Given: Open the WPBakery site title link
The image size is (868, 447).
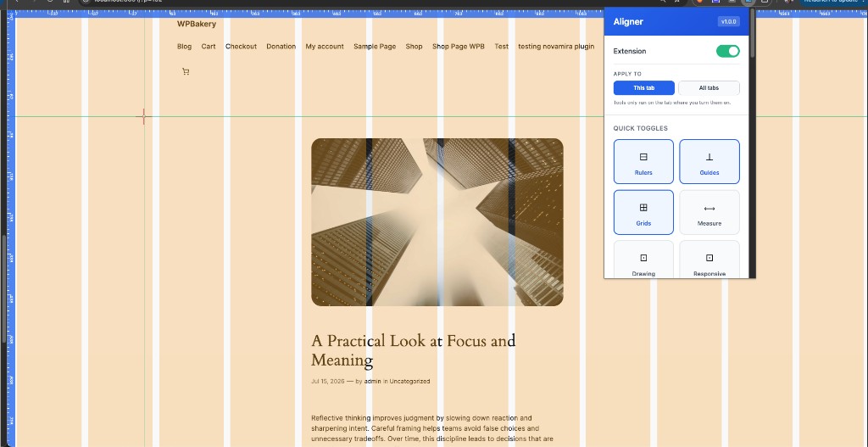Looking at the screenshot, I should click(x=197, y=24).
